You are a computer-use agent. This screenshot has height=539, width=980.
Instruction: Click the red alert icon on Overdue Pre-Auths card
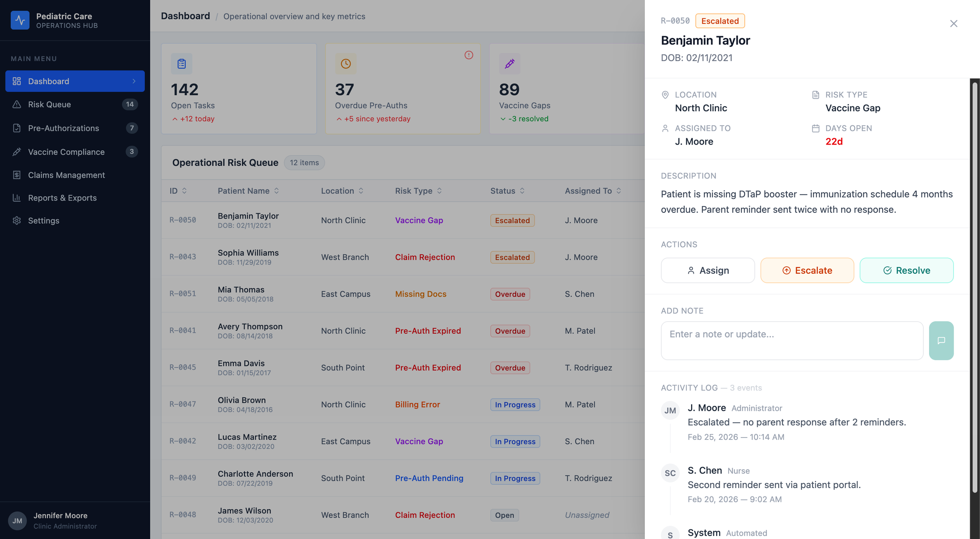pos(468,55)
